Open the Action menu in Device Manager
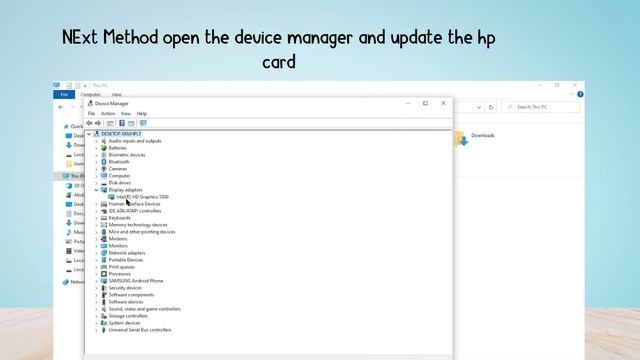640x360 pixels. click(x=108, y=113)
